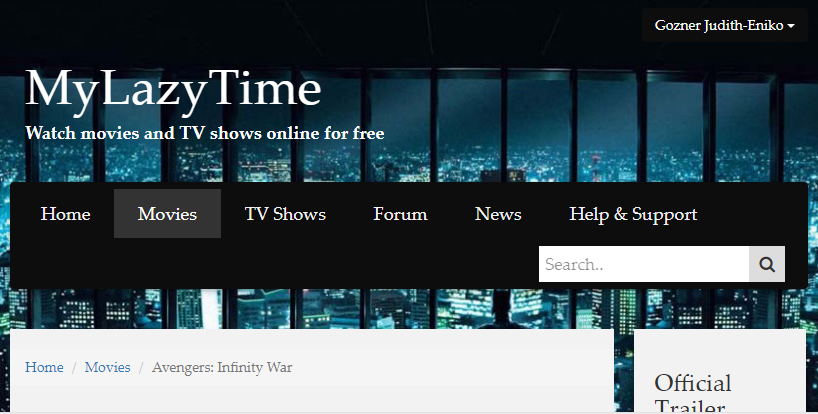This screenshot has height=414, width=818.
Task: Click the 'Watch movies and TV shows' tagline
Action: [x=204, y=133]
